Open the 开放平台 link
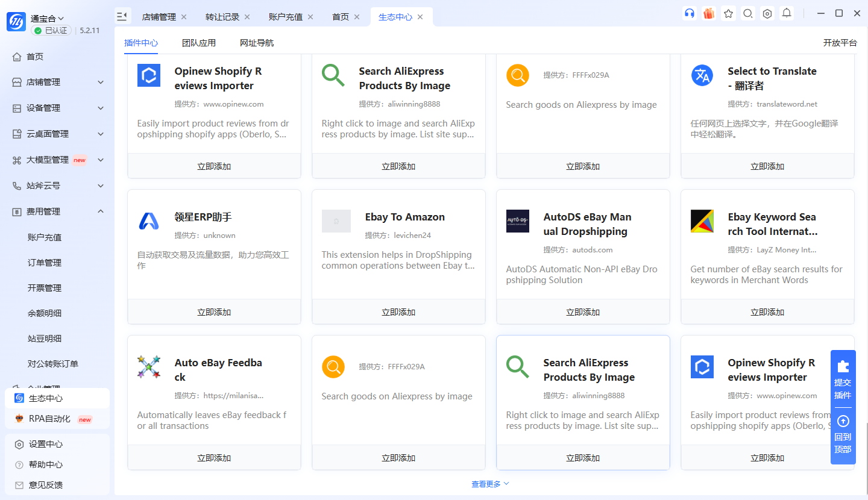Image resolution: width=868 pixels, height=500 pixels. coord(840,43)
